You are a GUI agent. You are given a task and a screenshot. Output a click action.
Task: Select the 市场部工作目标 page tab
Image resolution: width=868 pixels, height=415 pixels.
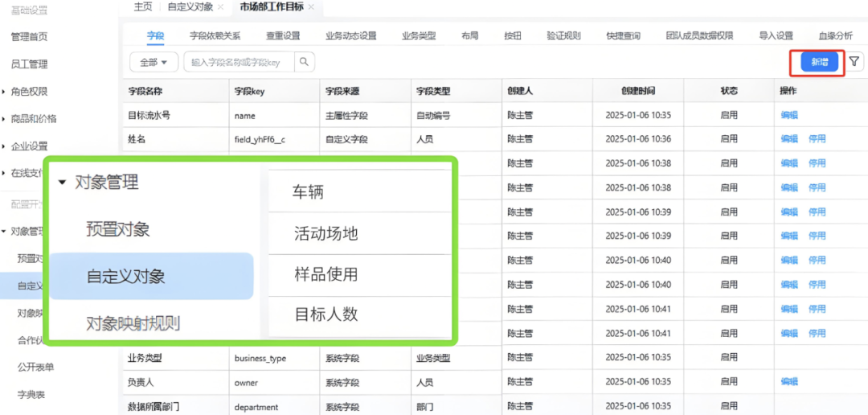click(272, 6)
